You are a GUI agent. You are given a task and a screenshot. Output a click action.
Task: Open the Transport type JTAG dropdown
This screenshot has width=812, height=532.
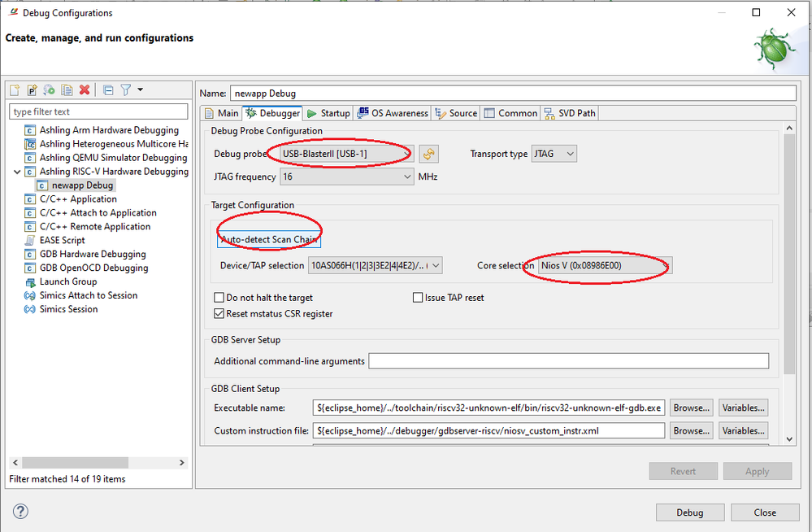point(554,154)
